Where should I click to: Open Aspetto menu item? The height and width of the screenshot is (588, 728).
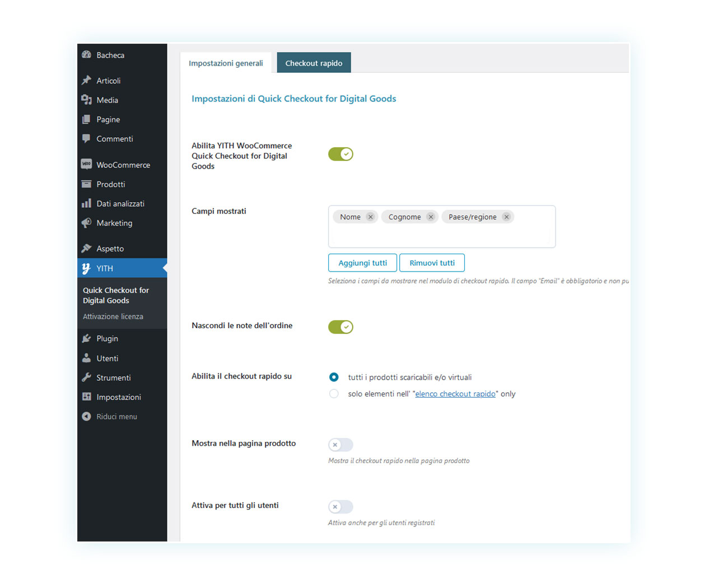point(122,248)
